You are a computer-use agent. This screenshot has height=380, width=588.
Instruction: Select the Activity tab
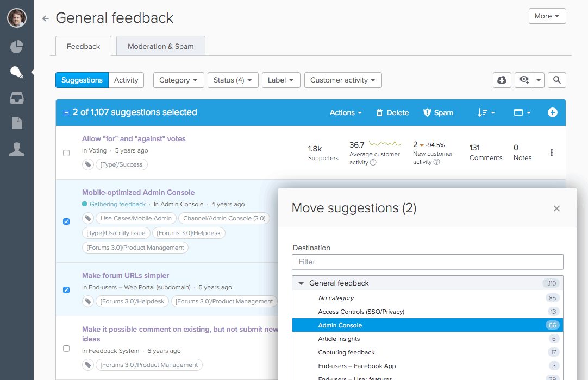(126, 80)
